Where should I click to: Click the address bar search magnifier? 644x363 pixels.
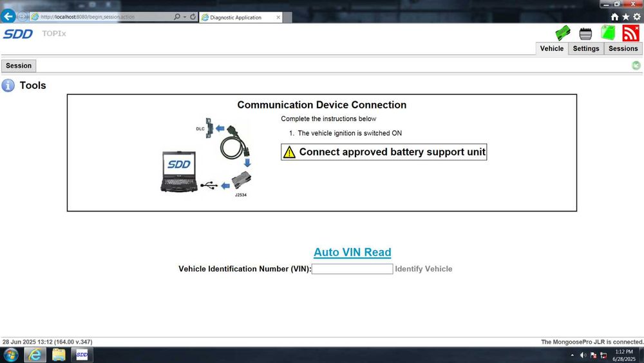[177, 17]
